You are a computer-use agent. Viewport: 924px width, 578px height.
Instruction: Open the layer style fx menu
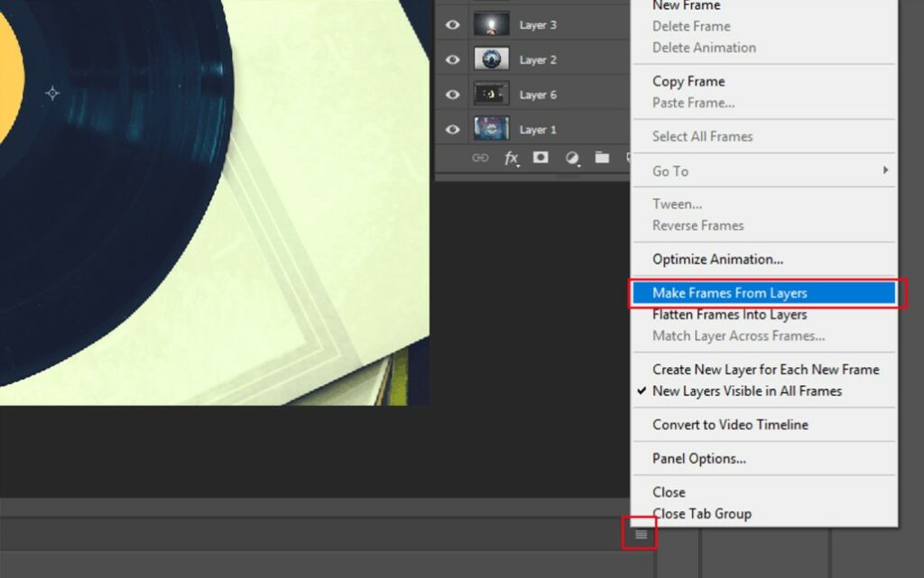pyautogui.click(x=511, y=158)
